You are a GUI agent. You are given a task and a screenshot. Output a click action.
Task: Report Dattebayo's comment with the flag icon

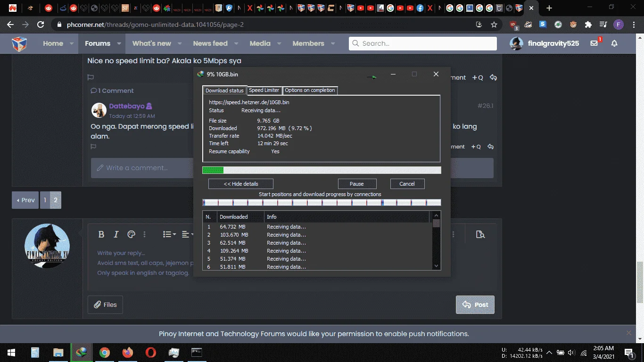point(93,147)
